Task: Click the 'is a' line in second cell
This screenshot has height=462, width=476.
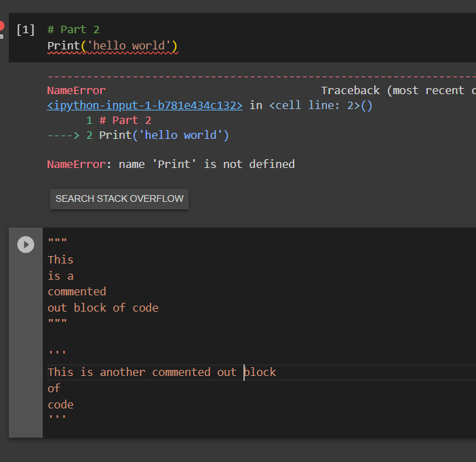Action: 60,276
